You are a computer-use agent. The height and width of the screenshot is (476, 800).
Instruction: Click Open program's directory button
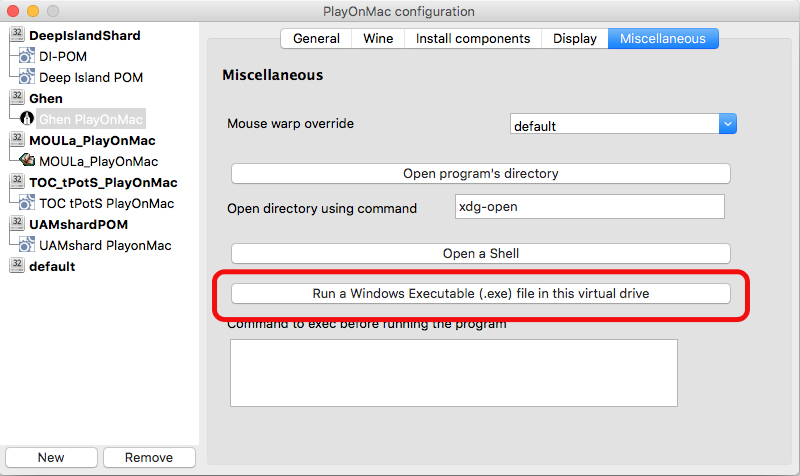click(481, 173)
